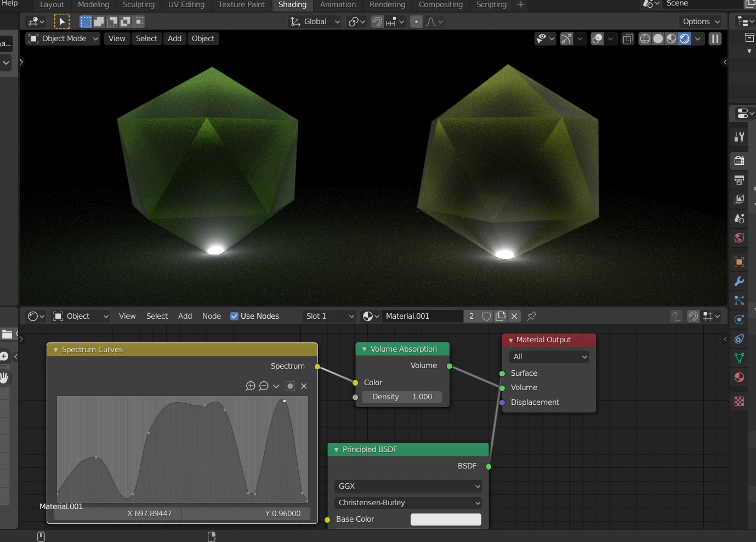This screenshot has width=756, height=542.
Task: Open the World properties globe tab
Action: 739,238
